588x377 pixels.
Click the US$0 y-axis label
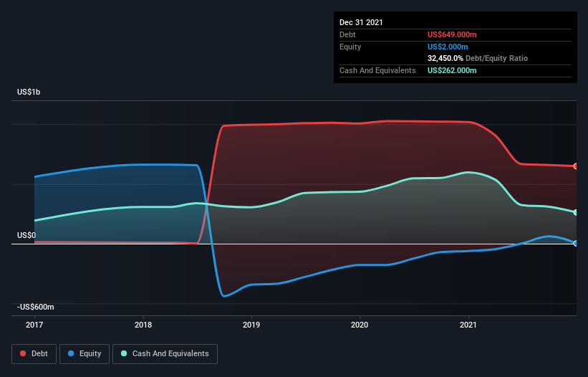[26, 235]
